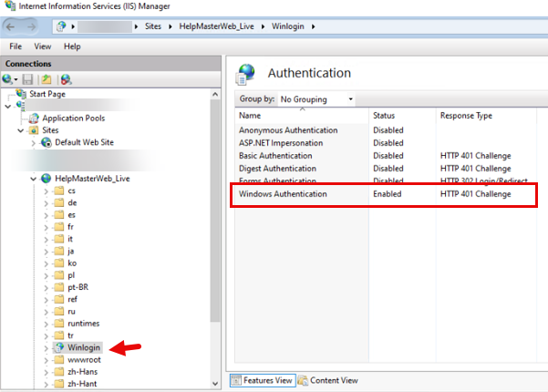Select the fr folder in the tree
The image size is (548, 392).
tap(70, 227)
